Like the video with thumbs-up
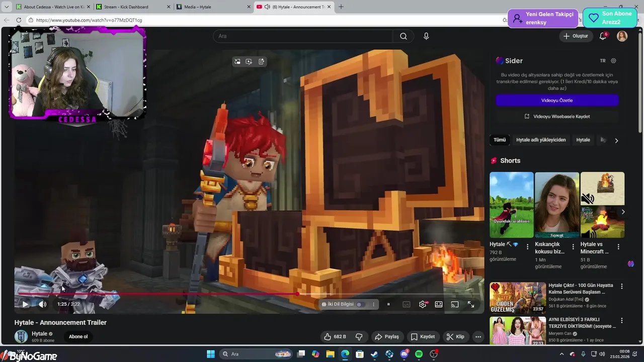Viewport: 644px width, 362px height. tap(335, 337)
